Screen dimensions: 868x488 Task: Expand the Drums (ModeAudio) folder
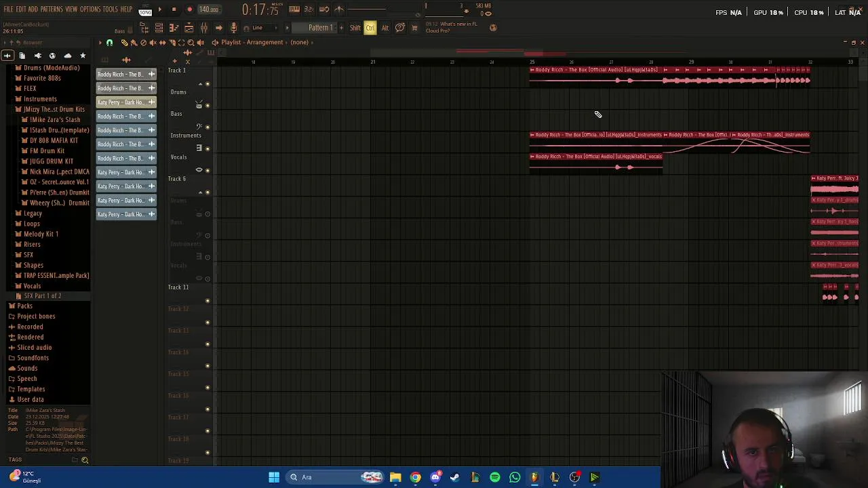[47, 68]
